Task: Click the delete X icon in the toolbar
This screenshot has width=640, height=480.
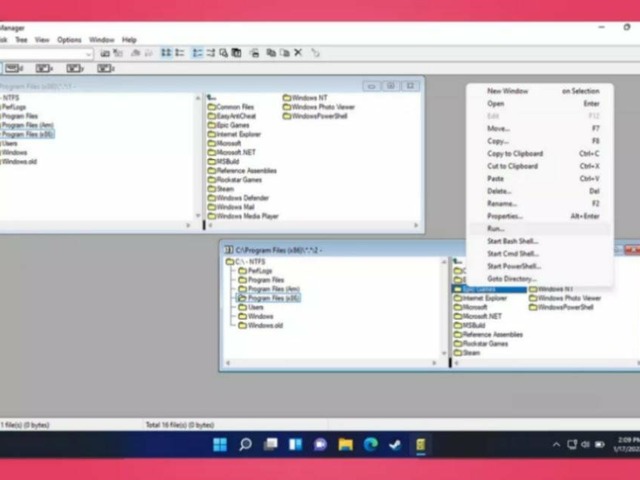Action: pyautogui.click(x=298, y=53)
